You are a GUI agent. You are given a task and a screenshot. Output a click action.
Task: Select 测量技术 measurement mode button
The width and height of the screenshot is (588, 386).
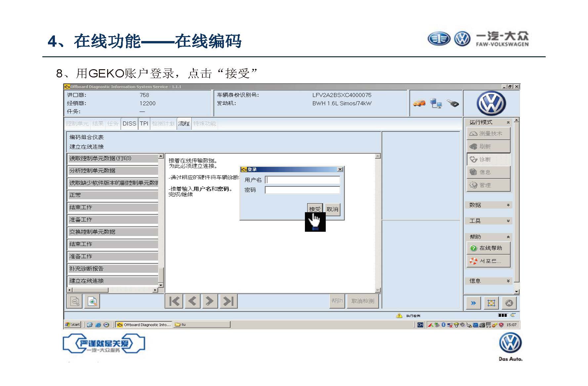(x=488, y=133)
